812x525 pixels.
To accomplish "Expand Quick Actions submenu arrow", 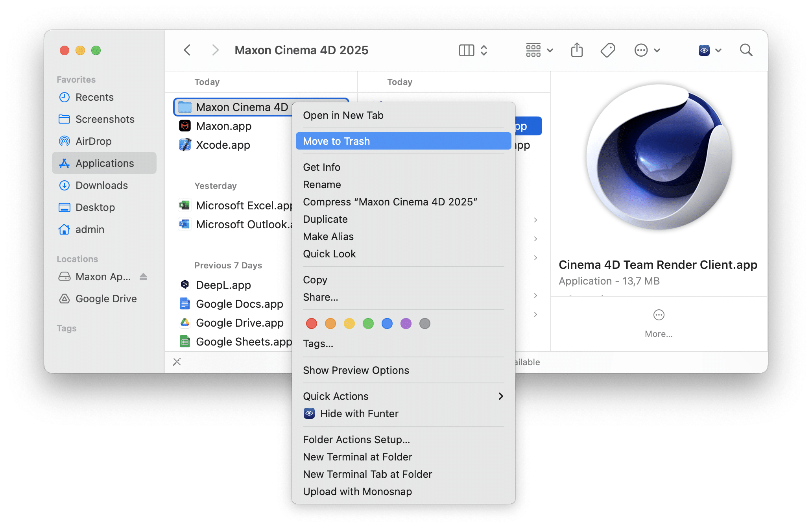I will click(x=501, y=396).
